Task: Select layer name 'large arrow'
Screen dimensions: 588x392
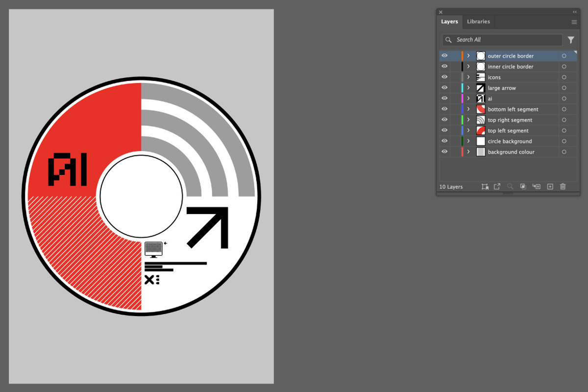Action: tap(502, 88)
